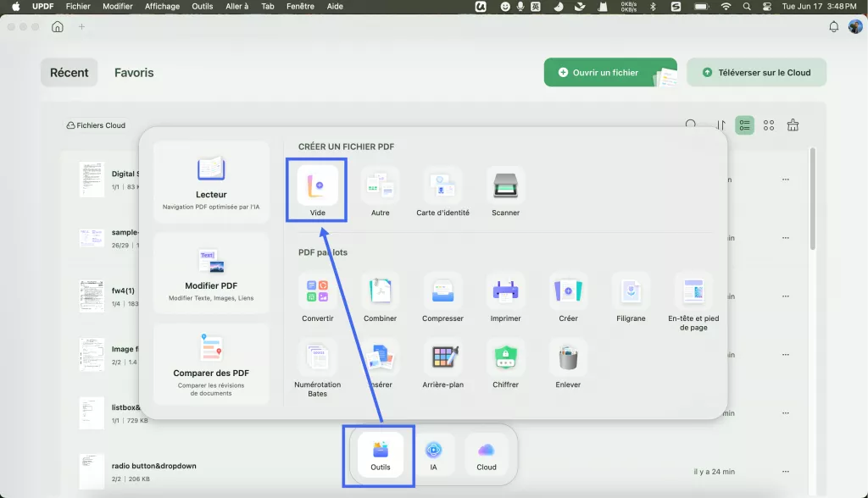868x498 pixels.
Task: Open more options for radio button&dropdown file
Action: click(x=786, y=472)
